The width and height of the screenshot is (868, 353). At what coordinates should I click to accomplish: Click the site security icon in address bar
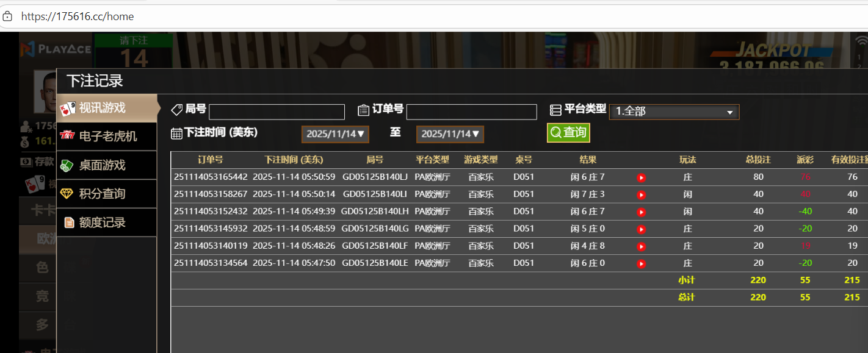coord(7,16)
